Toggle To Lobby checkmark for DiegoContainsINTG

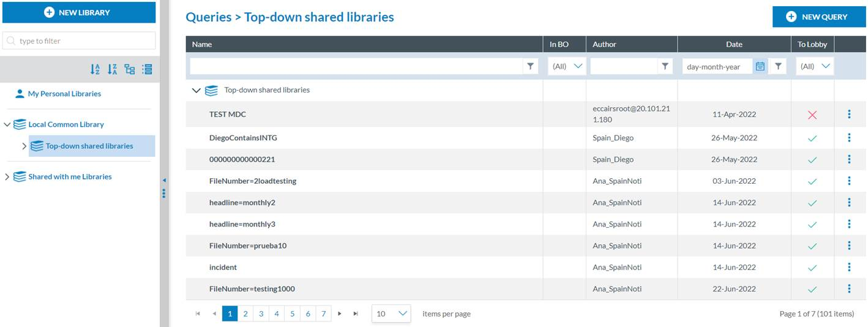(x=812, y=138)
